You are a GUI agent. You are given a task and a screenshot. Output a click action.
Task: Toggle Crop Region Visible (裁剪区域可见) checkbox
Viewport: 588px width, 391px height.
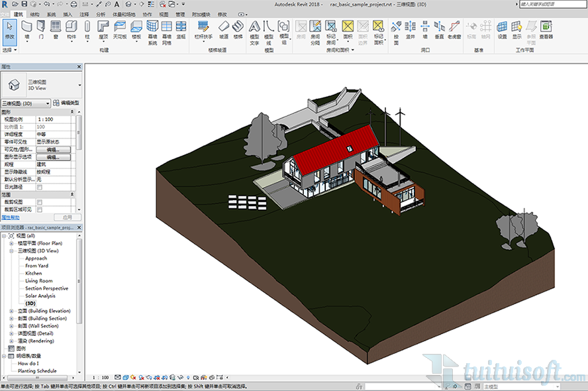coord(40,209)
